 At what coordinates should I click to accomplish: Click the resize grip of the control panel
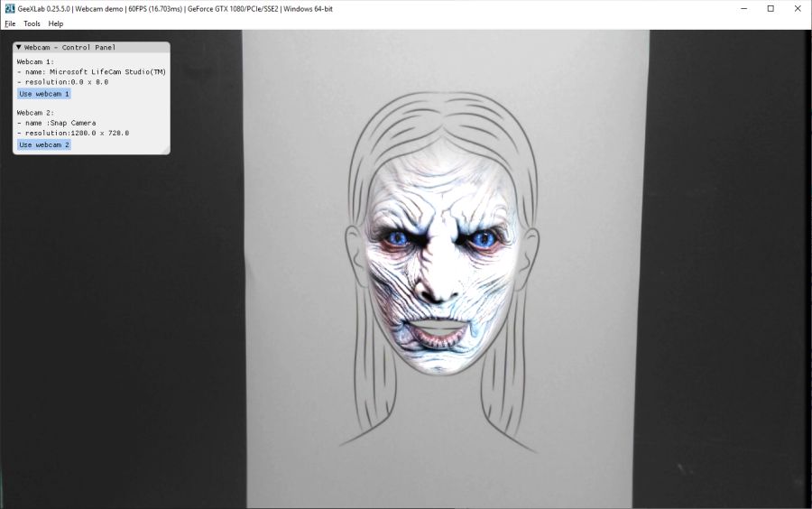point(166,151)
